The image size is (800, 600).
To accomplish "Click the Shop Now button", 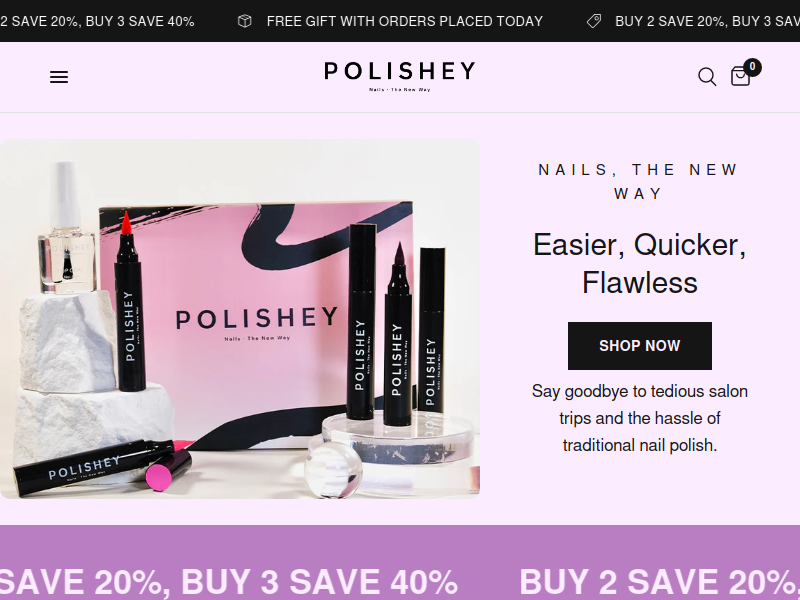I will tap(640, 346).
